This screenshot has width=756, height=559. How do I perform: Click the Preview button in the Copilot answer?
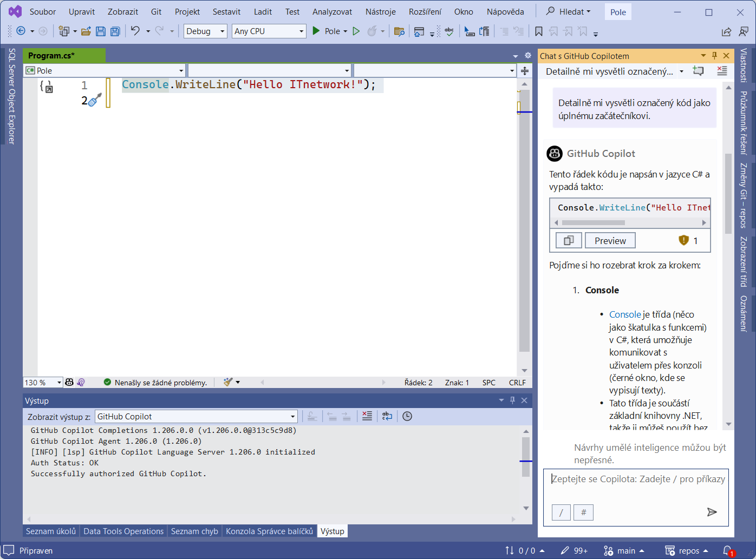610,240
